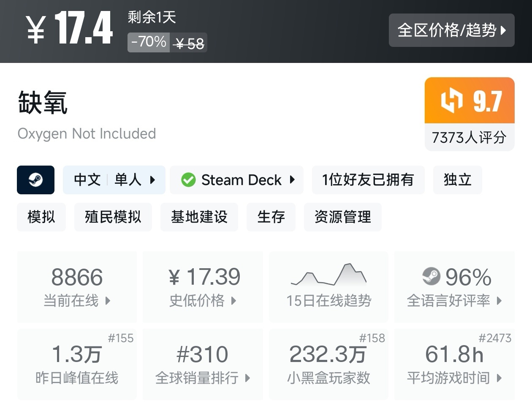This screenshot has width=532, height=411.
Task: Open 全语言好评率 review rating details
Action: [x=454, y=287]
